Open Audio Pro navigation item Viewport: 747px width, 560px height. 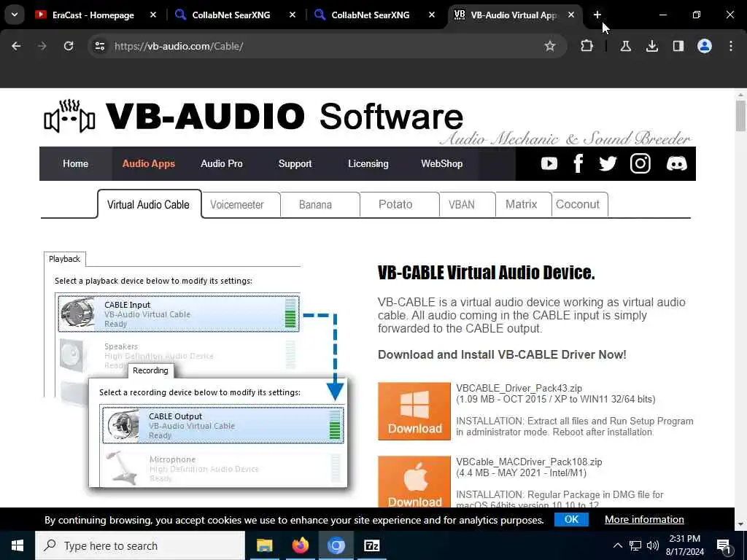(222, 164)
